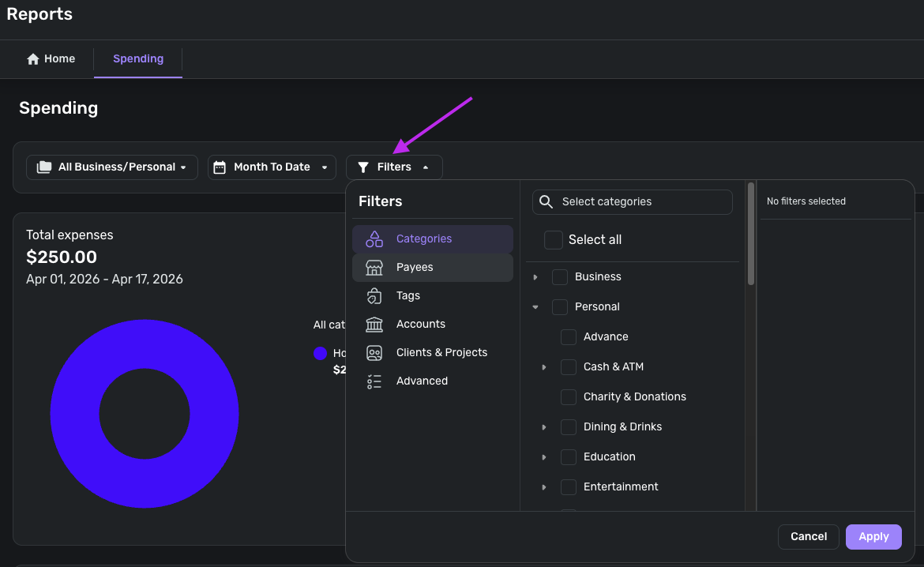Image resolution: width=924 pixels, height=567 pixels.
Task: Tick the Business category checkbox
Action: [x=560, y=277]
